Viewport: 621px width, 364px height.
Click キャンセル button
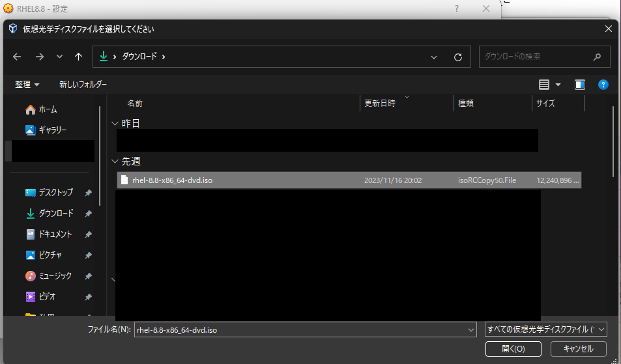point(578,349)
